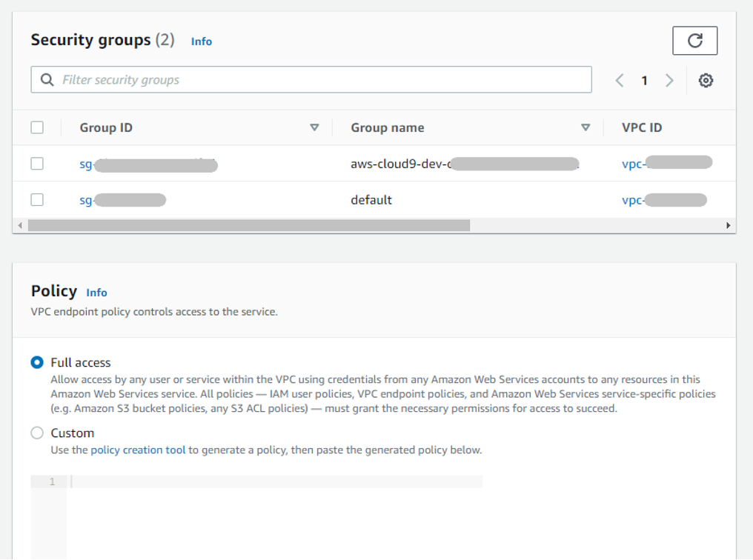Go to next page using right chevron
Screen dimensions: 753x560
[x=669, y=80]
